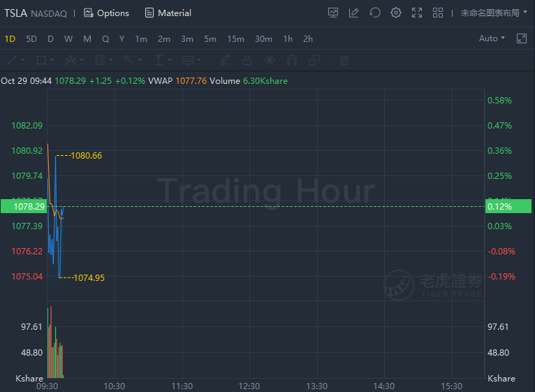Toggle the lock drawings padlock icon
This screenshot has width=535, height=392.
(x=247, y=60)
